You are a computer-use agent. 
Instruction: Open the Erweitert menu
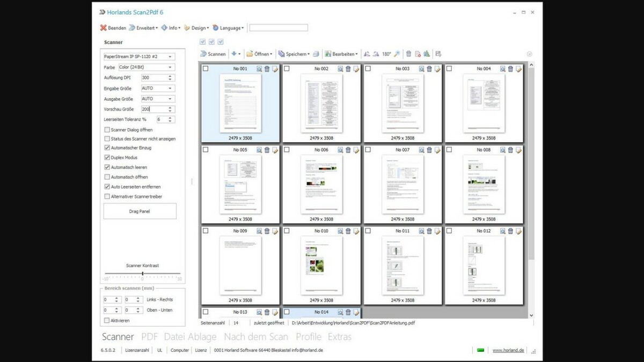tap(143, 28)
